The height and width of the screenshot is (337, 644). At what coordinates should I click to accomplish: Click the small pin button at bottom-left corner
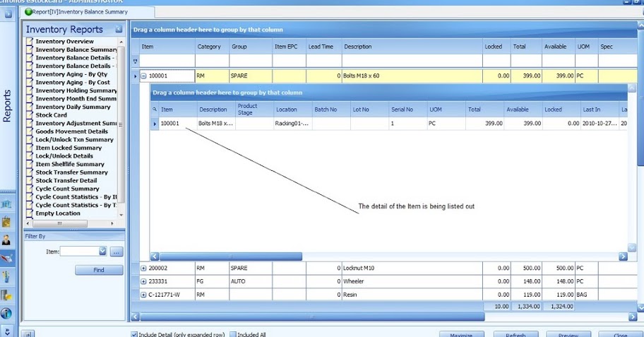click(28, 334)
